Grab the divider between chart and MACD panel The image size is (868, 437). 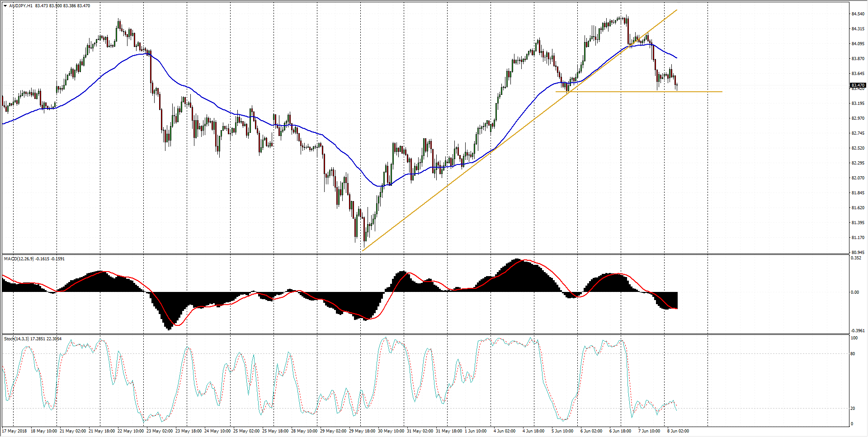(425, 254)
